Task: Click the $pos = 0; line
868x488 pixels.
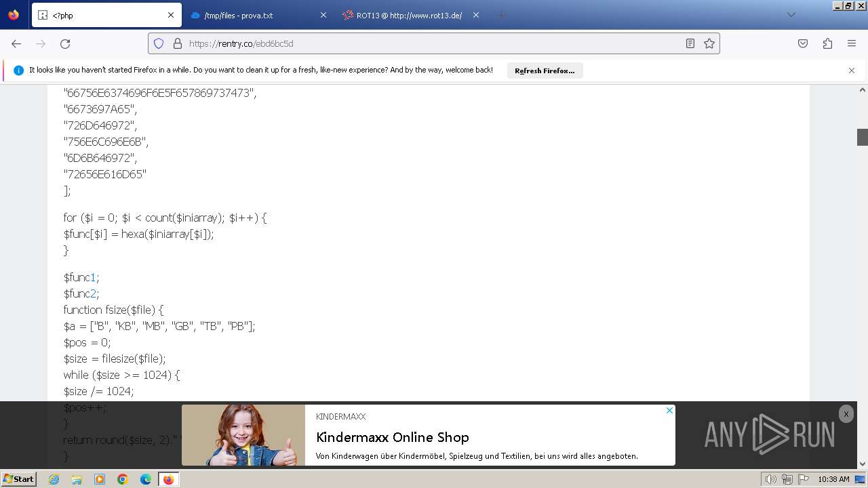Action: point(87,342)
